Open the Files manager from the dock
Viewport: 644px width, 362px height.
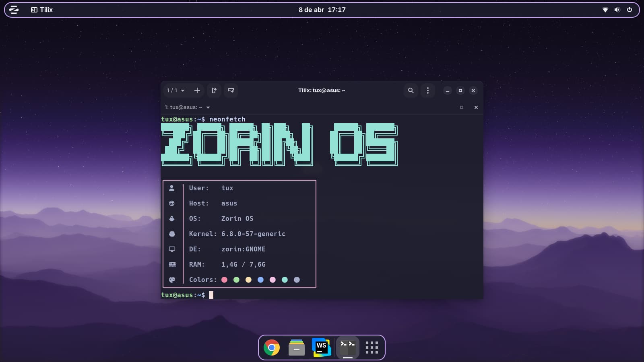coord(297,348)
